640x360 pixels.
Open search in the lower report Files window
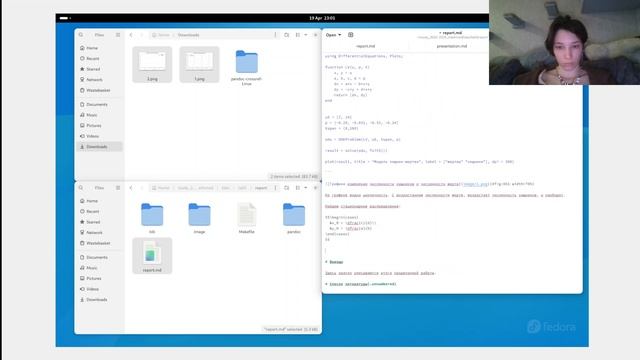pyautogui.click(x=81, y=188)
